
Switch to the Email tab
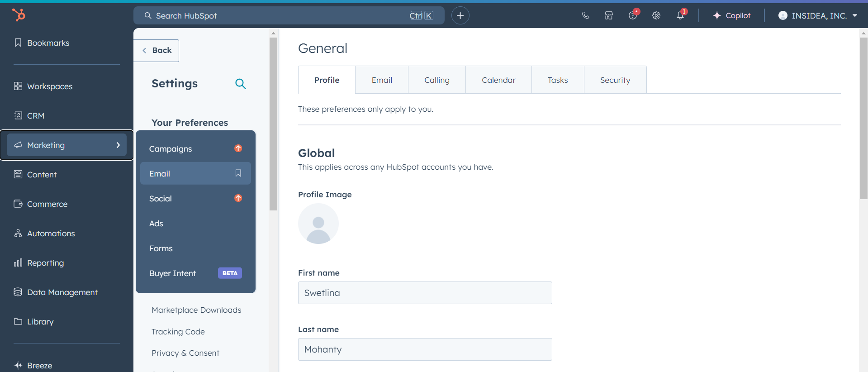[x=382, y=80]
